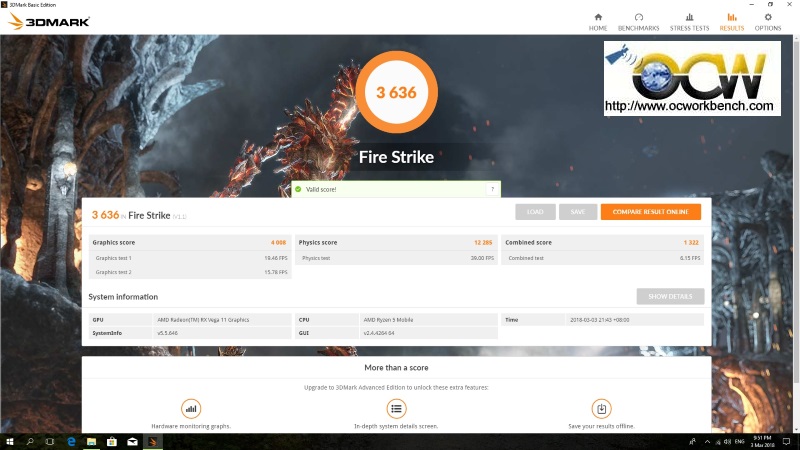Click the Fire Strike title under the score

pyautogui.click(x=396, y=157)
